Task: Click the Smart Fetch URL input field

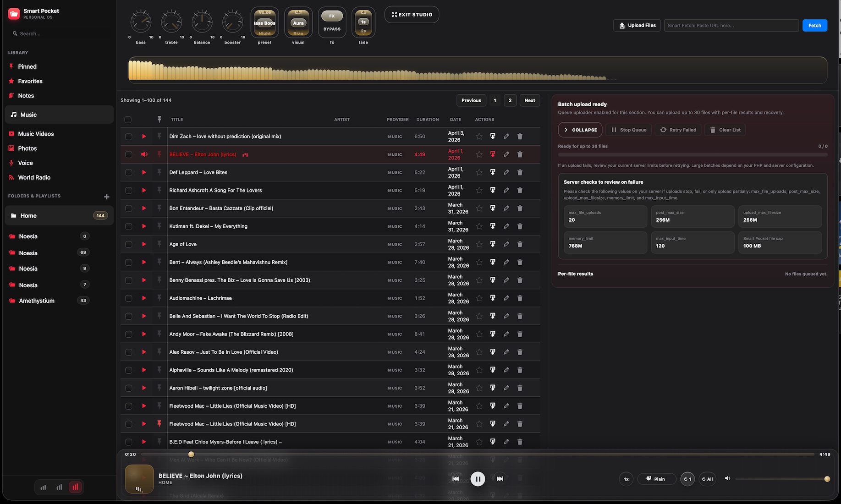Action: pyautogui.click(x=731, y=25)
